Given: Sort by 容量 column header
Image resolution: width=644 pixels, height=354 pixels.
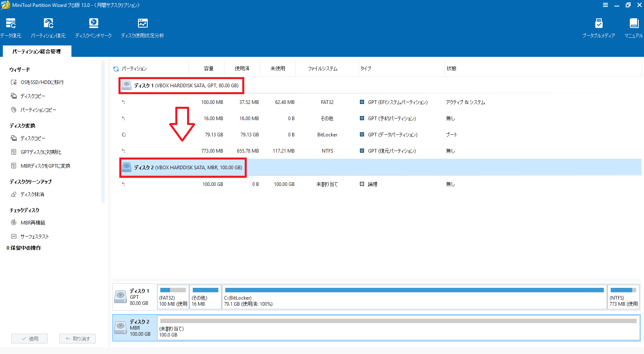Looking at the screenshot, I should [x=209, y=69].
